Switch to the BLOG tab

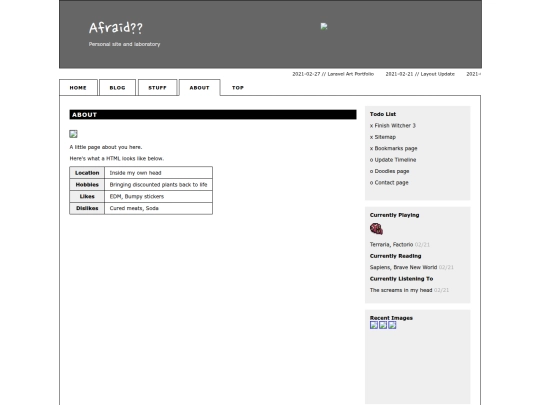[117, 88]
